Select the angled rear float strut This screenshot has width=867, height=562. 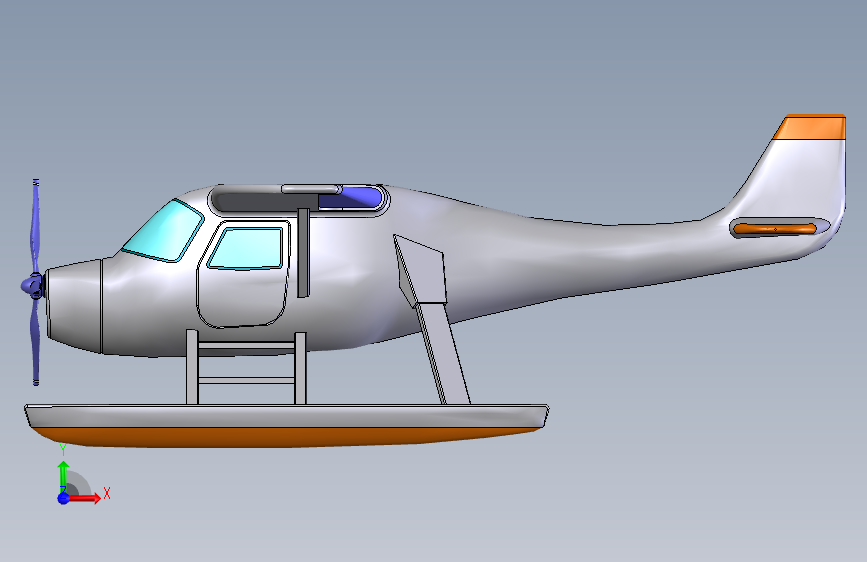[x=444, y=354]
